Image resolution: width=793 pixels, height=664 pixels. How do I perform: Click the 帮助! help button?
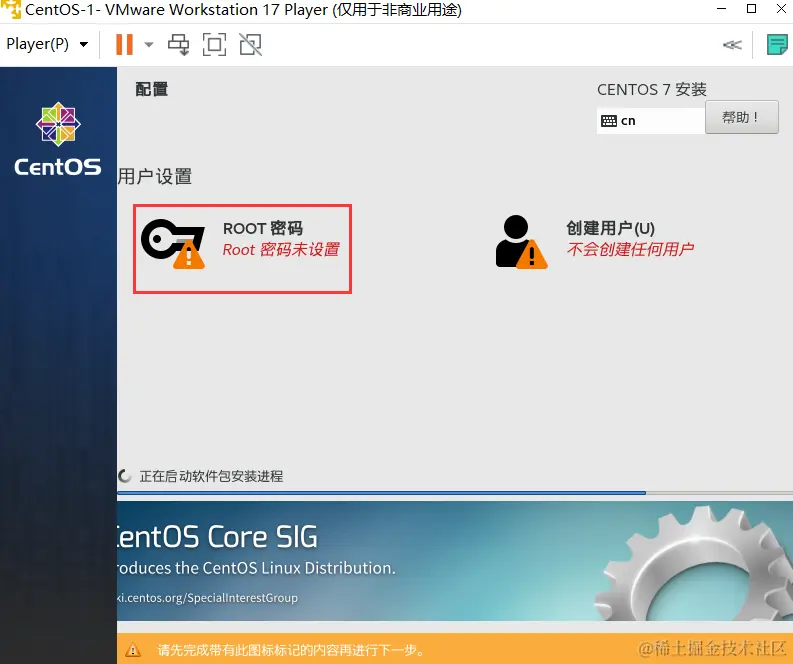click(x=741, y=117)
